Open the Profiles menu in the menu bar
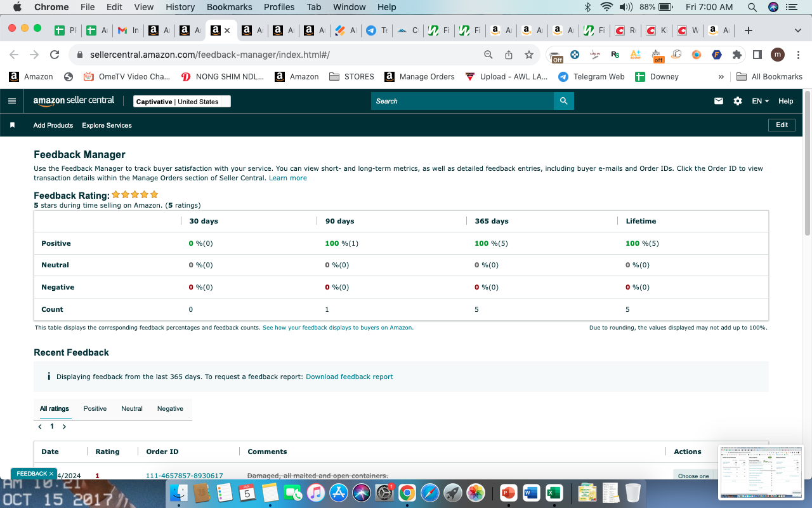This screenshot has height=508, width=812. (279, 7)
